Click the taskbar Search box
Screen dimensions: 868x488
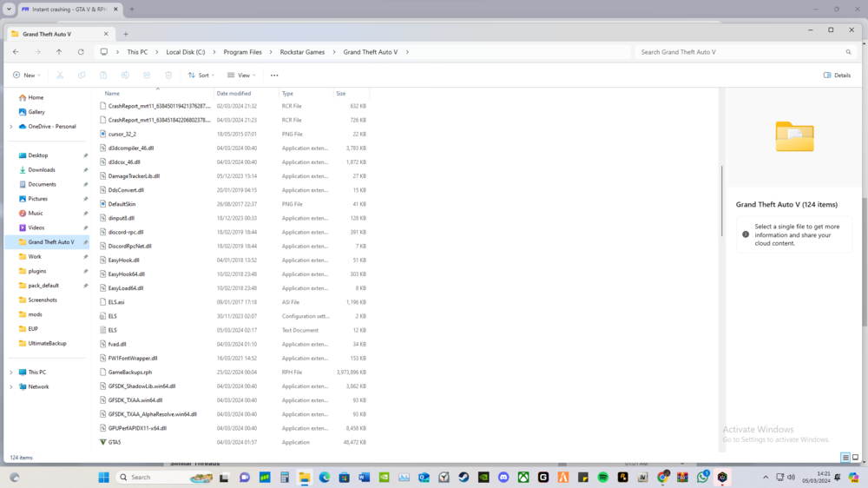[x=164, y=477]
